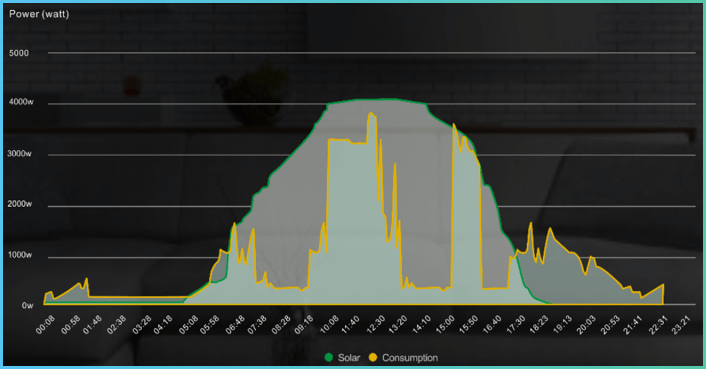
Task: Toggle the Consumption series in the legend
Action: click(x=403, y=358)
